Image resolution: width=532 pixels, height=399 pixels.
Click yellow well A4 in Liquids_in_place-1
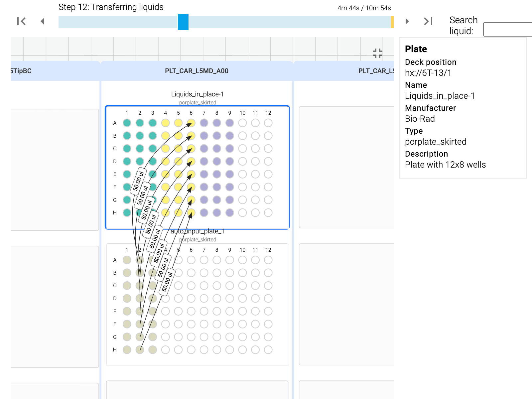click(165, 123)
